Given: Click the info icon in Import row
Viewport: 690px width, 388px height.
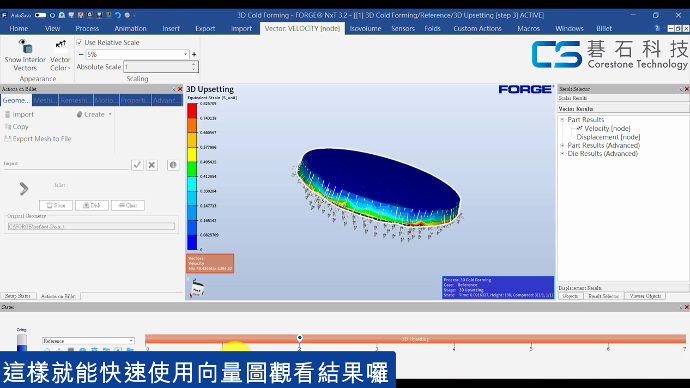Looking at the screenshot, I should tap(173, 165).
